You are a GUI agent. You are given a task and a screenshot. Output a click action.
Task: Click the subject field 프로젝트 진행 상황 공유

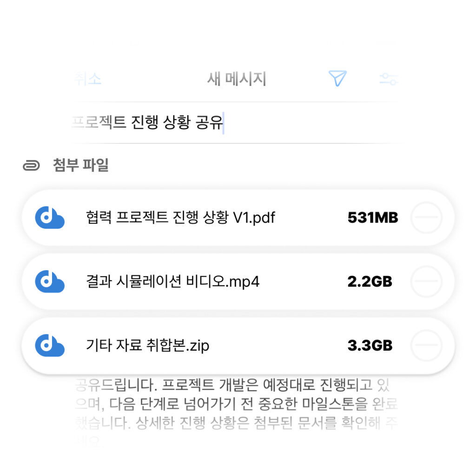[236, 123]
